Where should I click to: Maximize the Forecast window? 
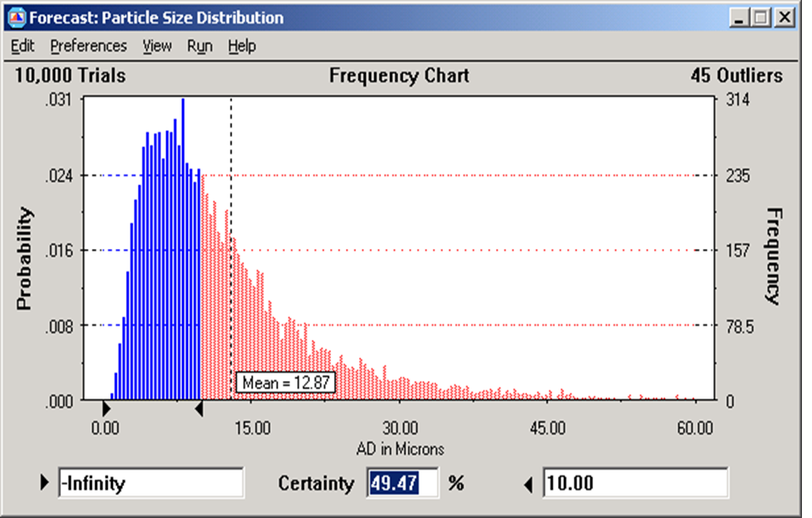[761, 18]
